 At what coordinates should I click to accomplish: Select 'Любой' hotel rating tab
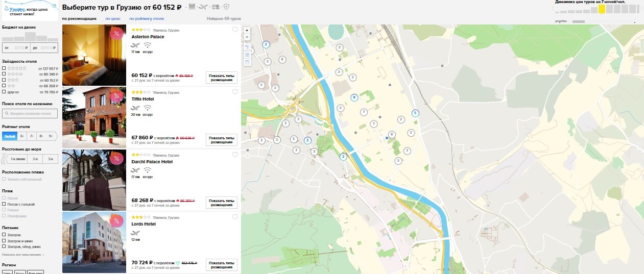10,136
